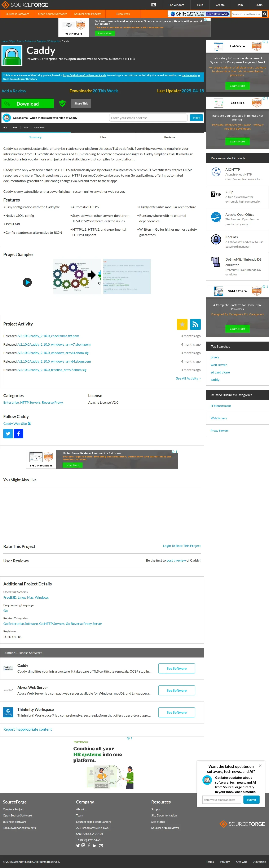Switch to the Reviews tab
The image size is (269, 868).
point(169,137)
